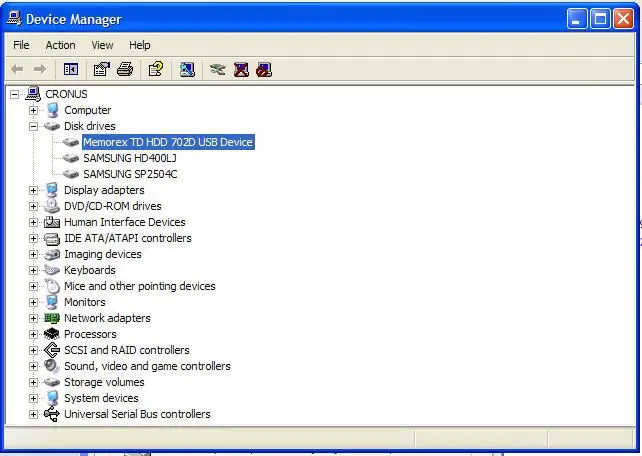Image resolution: width=642 pixels, height=456 pixels.
Task: Expand the Human Interface Devices category
Action: pos(34,222)
